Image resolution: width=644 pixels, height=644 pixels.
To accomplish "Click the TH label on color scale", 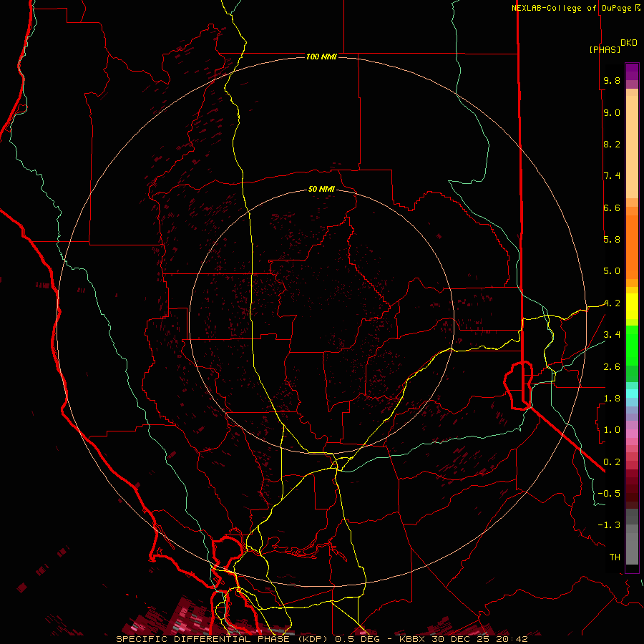I will pyautogui.click(x=615, y=557).
